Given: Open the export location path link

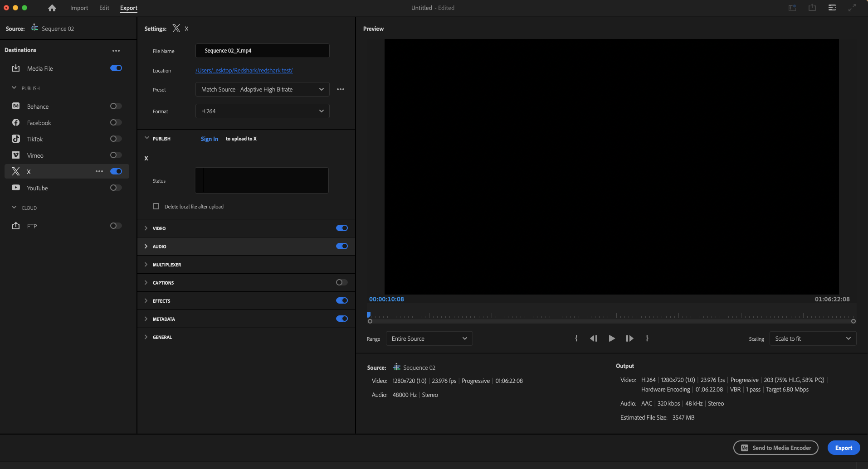Looking at the screenshot, I should coord(244,70).
